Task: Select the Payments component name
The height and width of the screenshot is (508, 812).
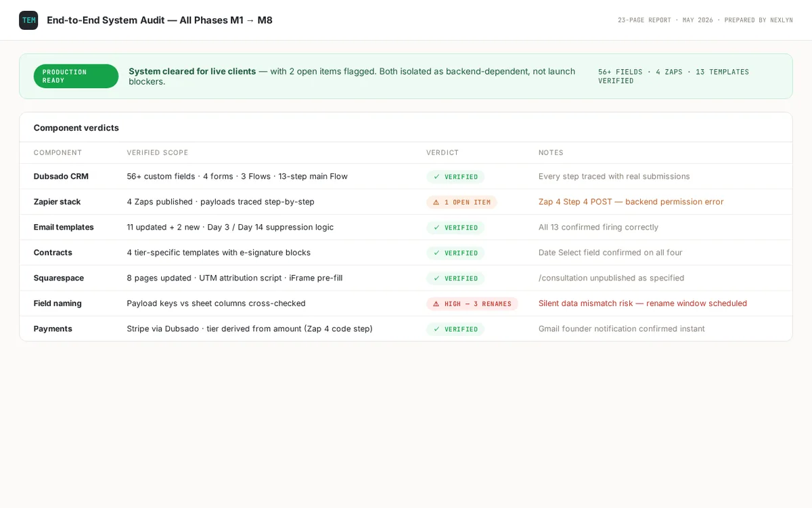Action: coord(53,329)
